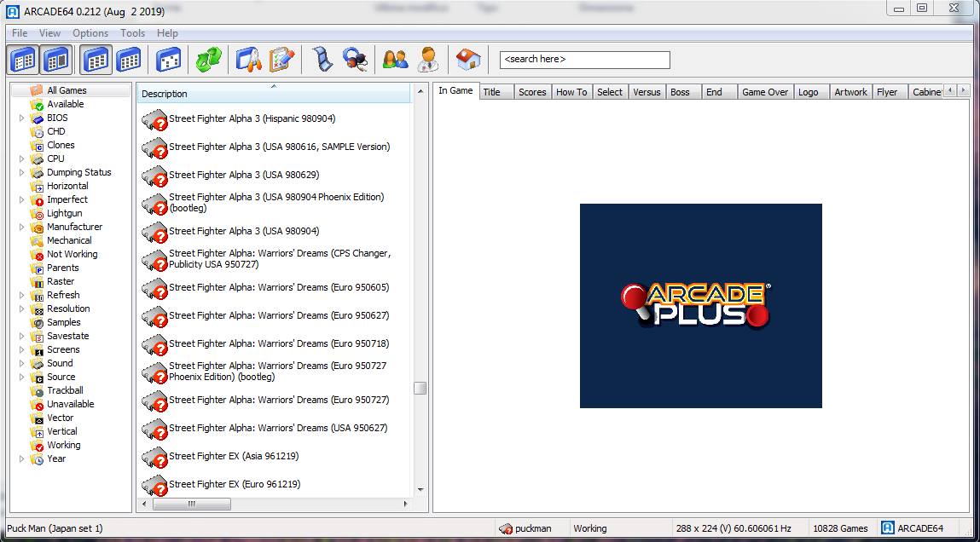
Task: Click the icon beside Street Fighter EX (Asia 961219)
Action: coord(154,457)
